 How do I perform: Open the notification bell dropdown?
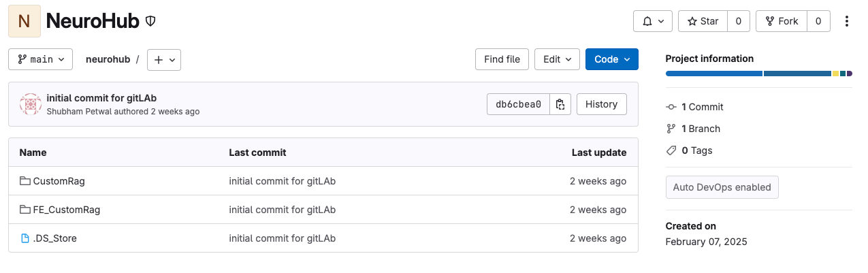pos(653,21)
